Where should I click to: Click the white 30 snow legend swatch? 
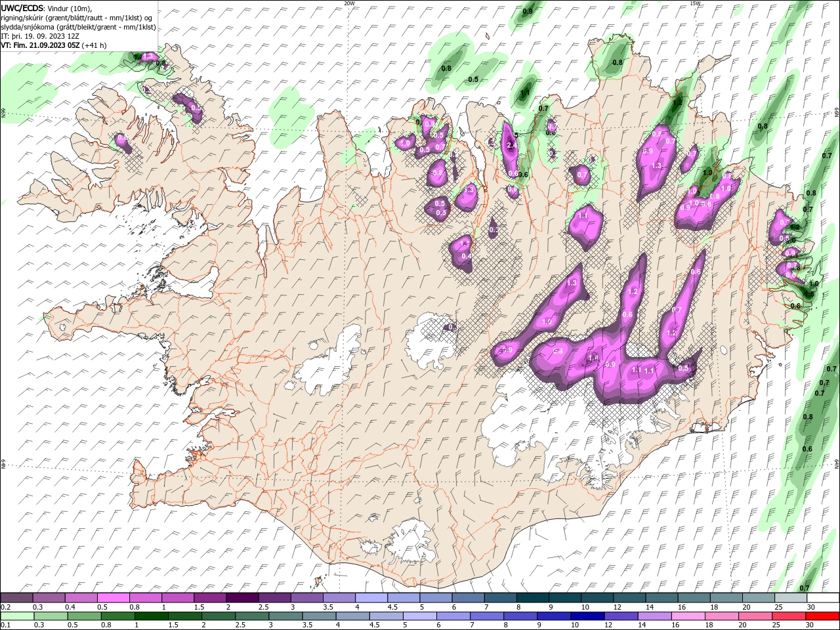(x=823, y=598)
